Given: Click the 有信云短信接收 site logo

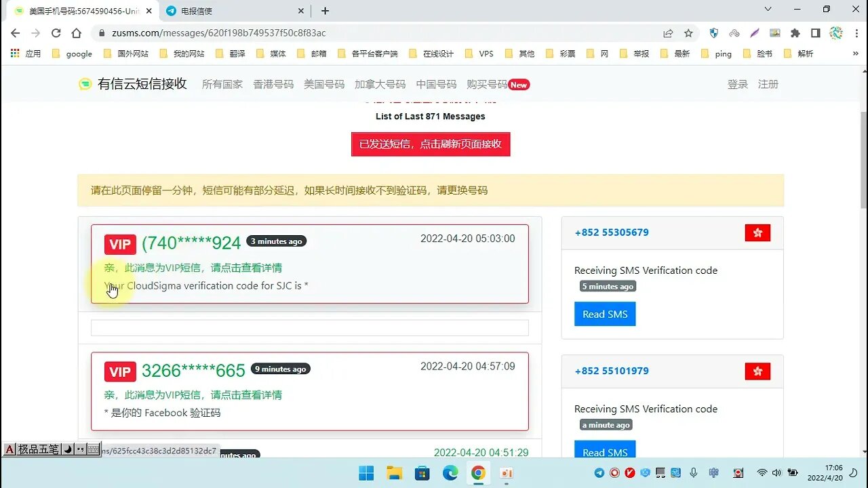Looking at the screenshot, I should tap(132, 84).
